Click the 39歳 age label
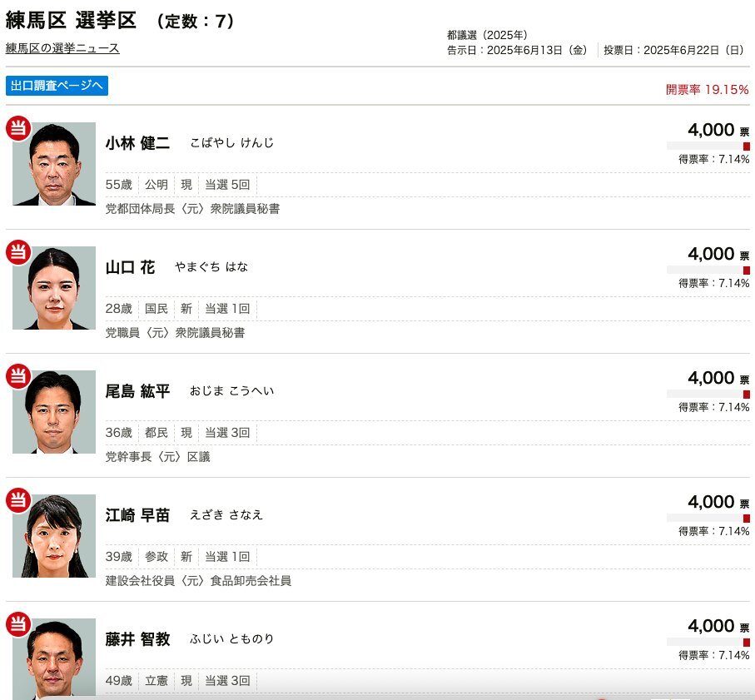 [119, 557]
